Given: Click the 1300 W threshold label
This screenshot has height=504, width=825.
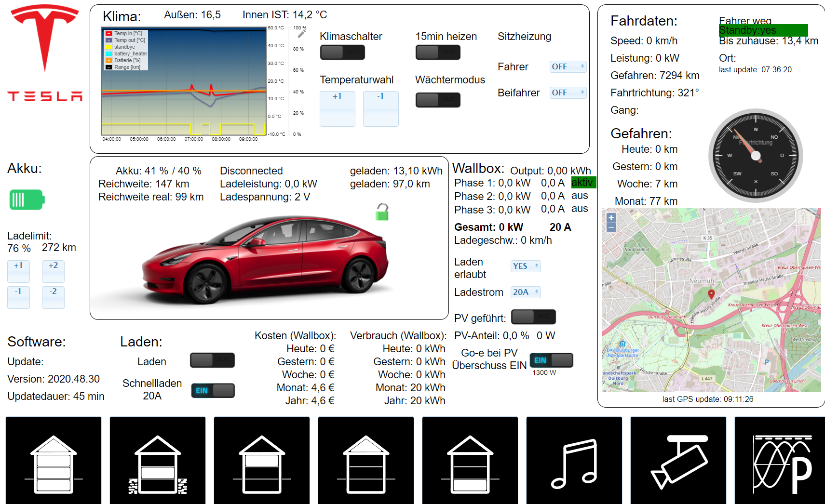Looking at the screenshot, I should tap(544, 372).
